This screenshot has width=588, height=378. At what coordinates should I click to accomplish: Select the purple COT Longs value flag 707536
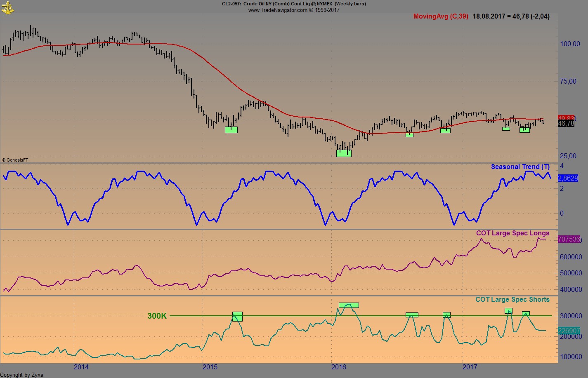pyautogui.click(x=569, y=239)
